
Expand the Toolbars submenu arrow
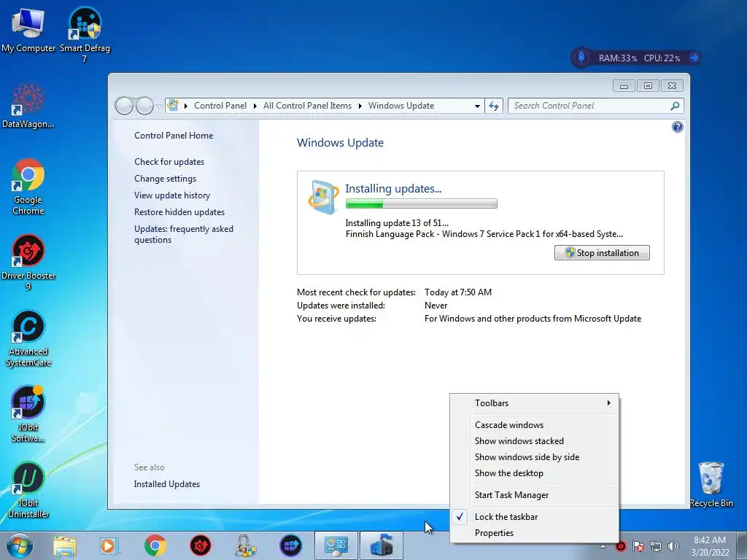(x=609, y=402)
